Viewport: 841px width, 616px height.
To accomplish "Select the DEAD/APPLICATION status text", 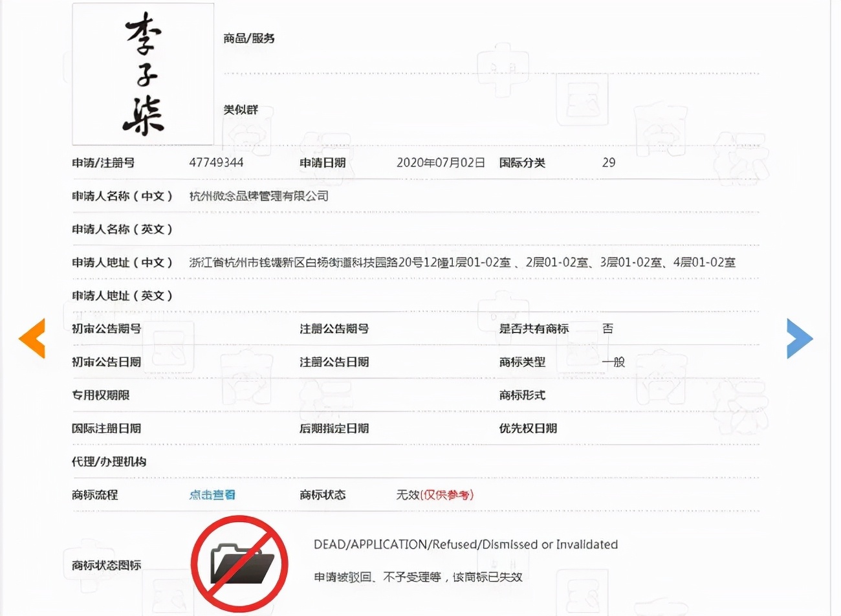I will pos(466,544).
